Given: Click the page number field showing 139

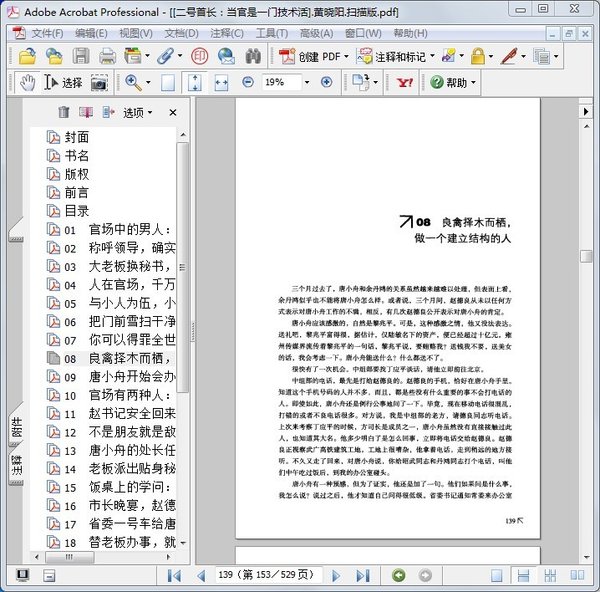Looking at the screenshot, I should point(268,575).
